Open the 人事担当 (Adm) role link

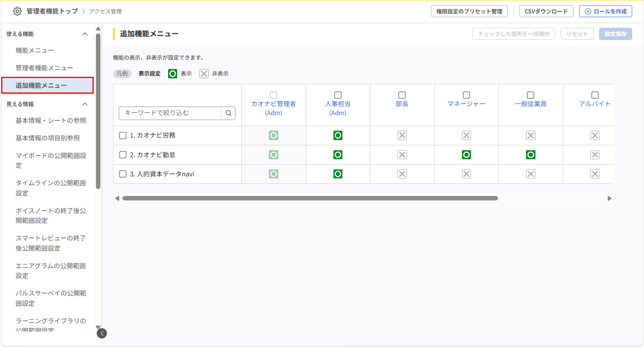pyautogui.click(x=338, y=108)
